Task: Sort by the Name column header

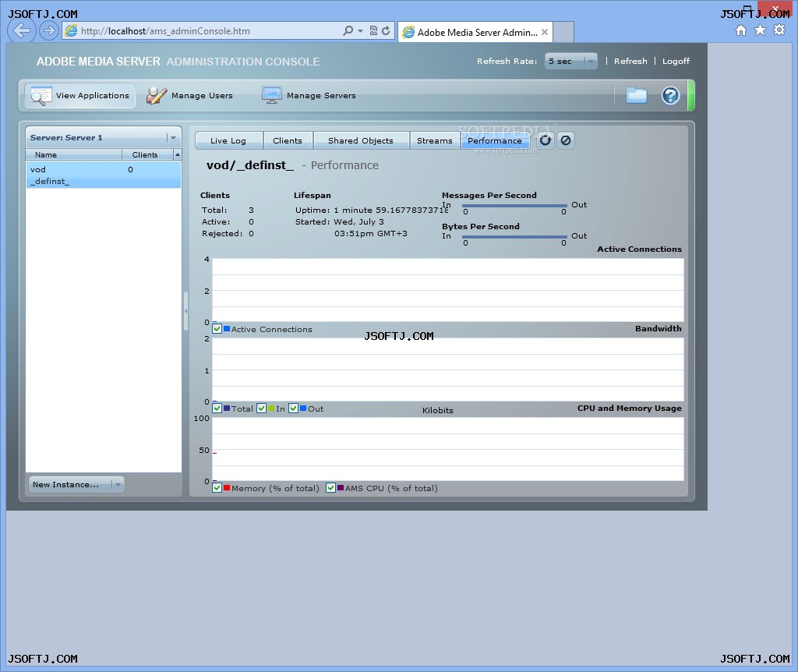Action: point(74,155)
